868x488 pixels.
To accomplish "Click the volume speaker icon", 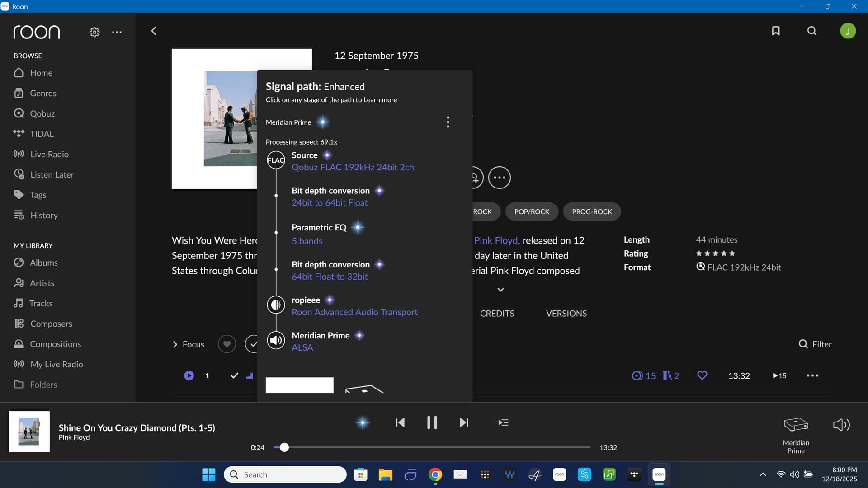I will (x=841, y=425).
